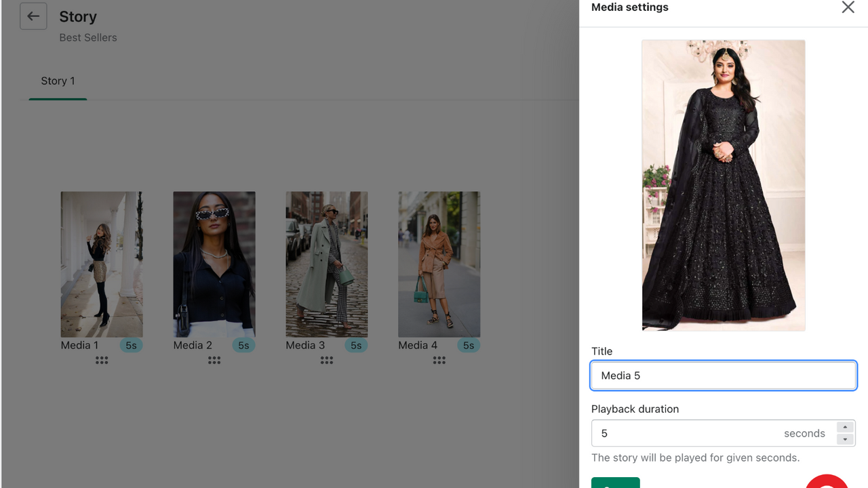Select the Story 1 tab
This screenshot has height=488, width=868.
58,81
